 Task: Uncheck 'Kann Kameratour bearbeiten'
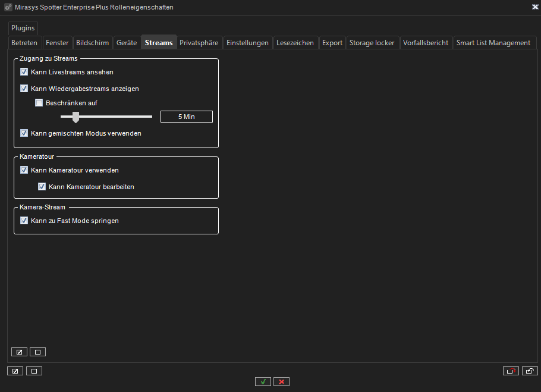click(x=42, y=187)
